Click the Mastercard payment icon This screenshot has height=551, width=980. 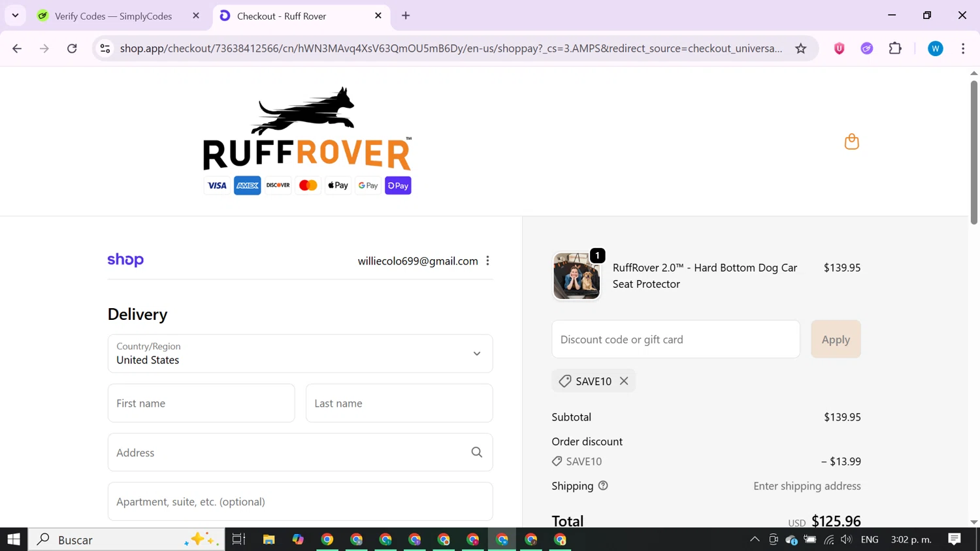(x=308, y=185)
